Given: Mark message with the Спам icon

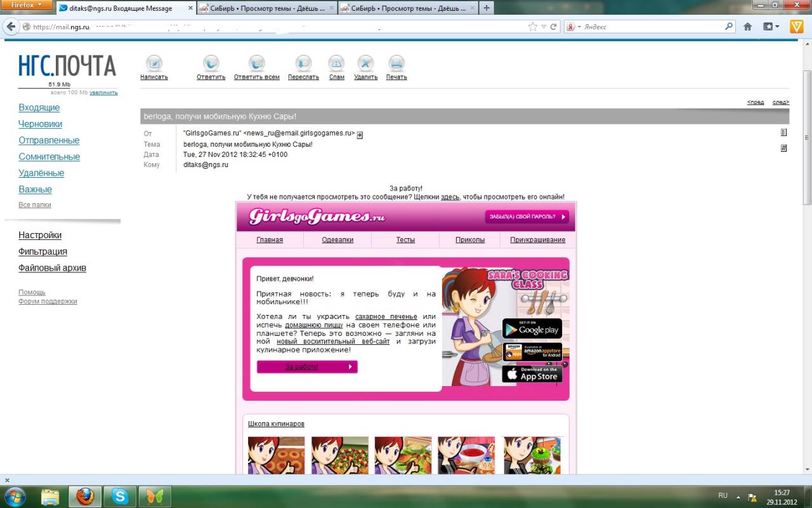Looking at the screenshot, I should tap(336, 63).
